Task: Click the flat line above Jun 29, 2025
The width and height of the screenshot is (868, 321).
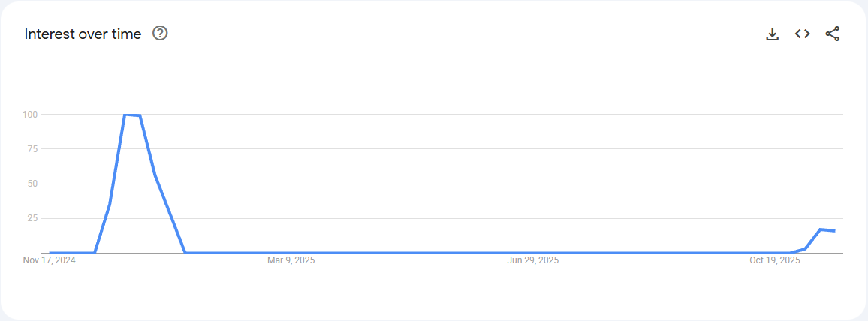Action: (x=533, y=253)
